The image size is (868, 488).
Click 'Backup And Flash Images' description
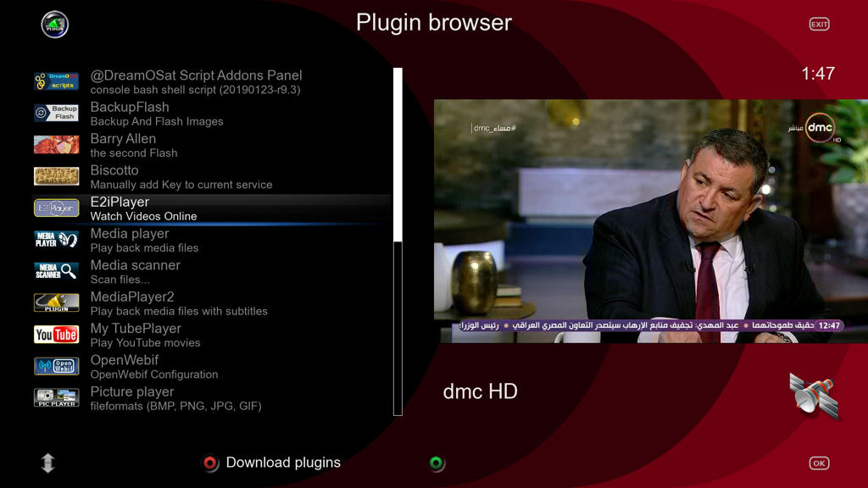(x=157, y=121)
